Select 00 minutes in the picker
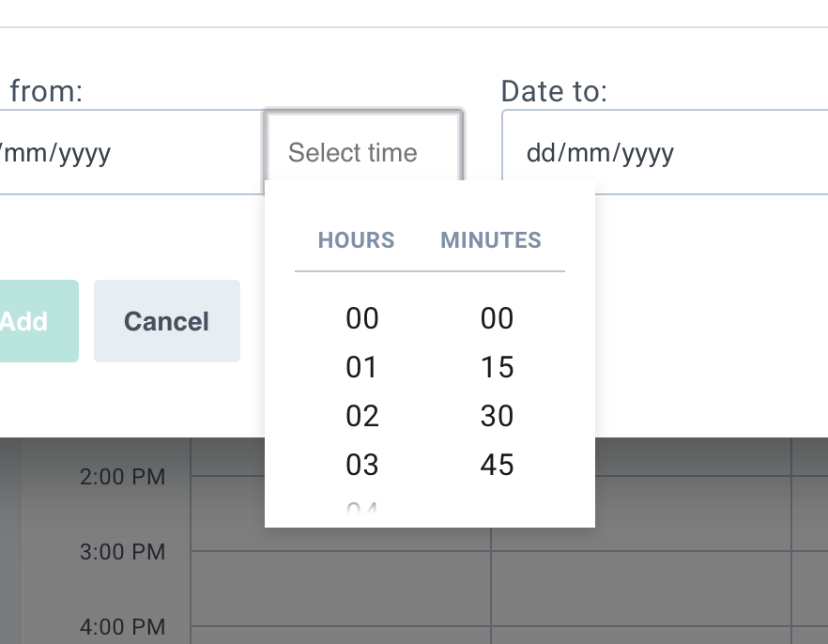The image size is (828, 644). pos(497,318)
